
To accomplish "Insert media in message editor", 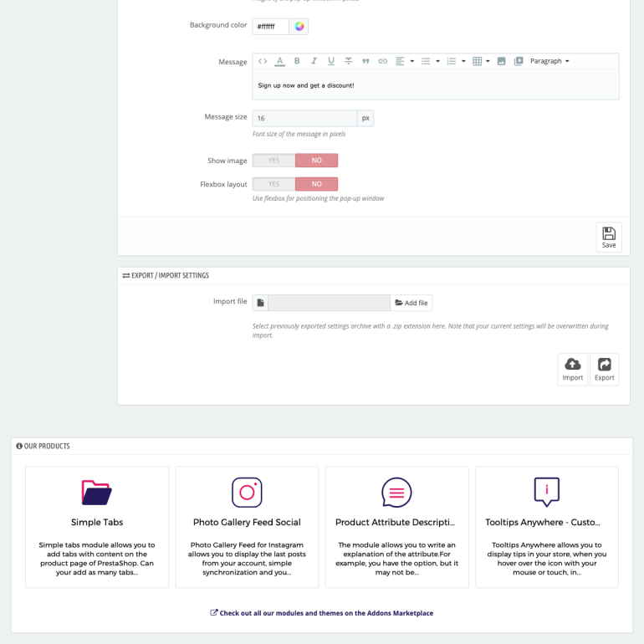I will click(x=519, y=61).
